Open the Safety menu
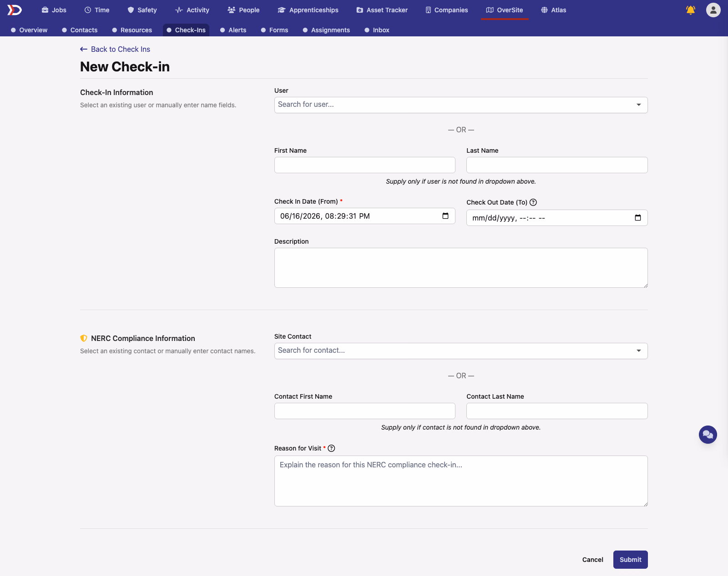 point(142,10)
